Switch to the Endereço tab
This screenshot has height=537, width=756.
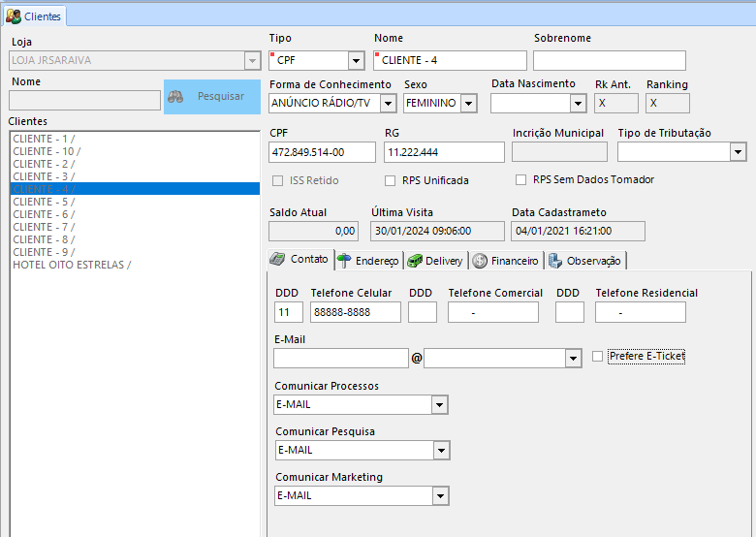(x=369, y=261)
